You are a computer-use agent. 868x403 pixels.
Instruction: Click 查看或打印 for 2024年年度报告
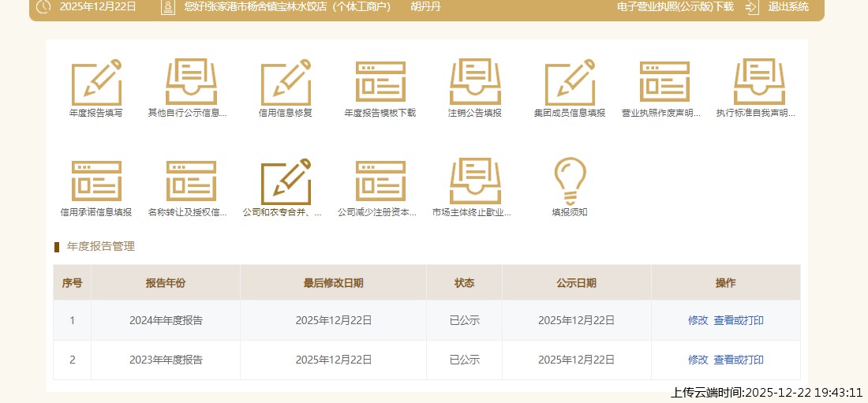(x=739, y=320)
